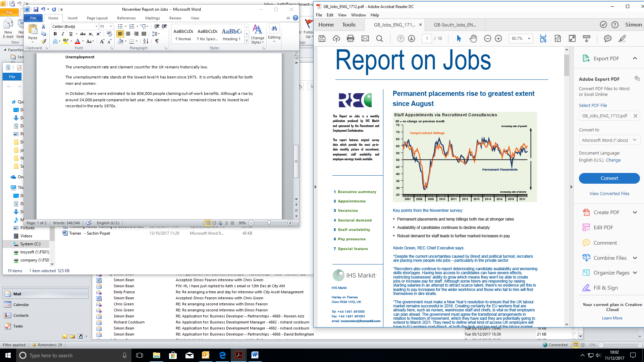Open the Highlight pen tool in Acrobat

point(622,39)
